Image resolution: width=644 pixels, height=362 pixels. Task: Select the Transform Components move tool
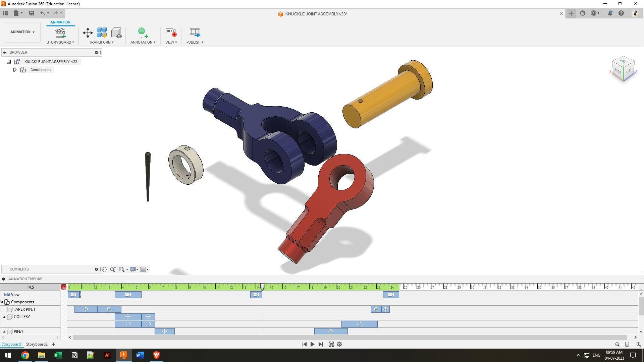88,33
